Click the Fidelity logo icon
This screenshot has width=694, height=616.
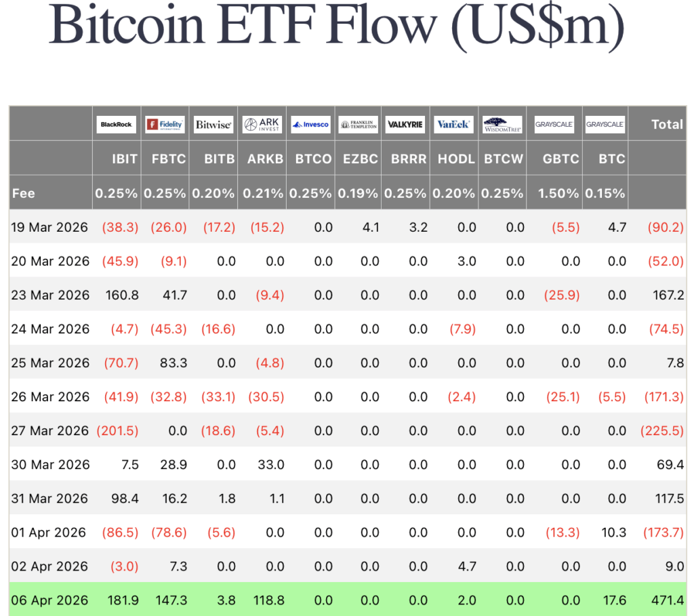pyautogui.click(x=165, y=124)
